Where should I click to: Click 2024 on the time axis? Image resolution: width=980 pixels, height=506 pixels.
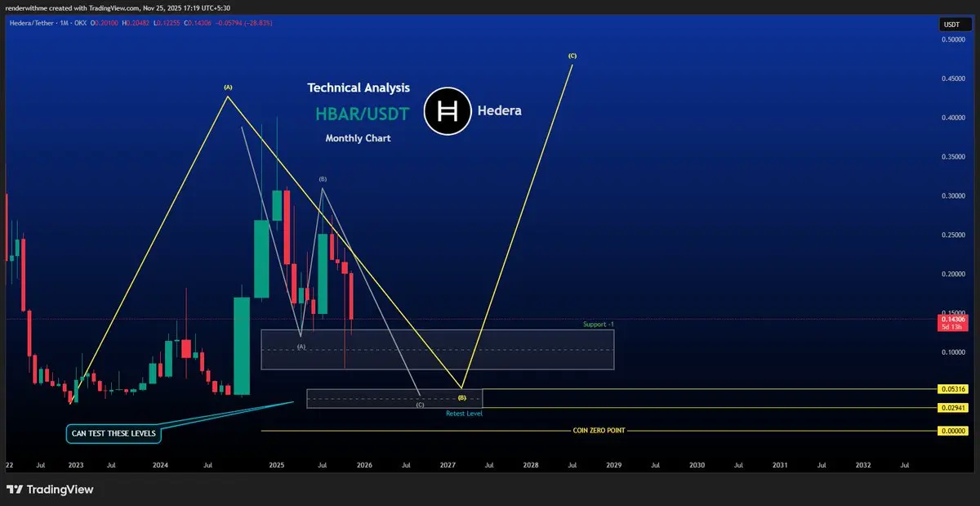[160, 464]
